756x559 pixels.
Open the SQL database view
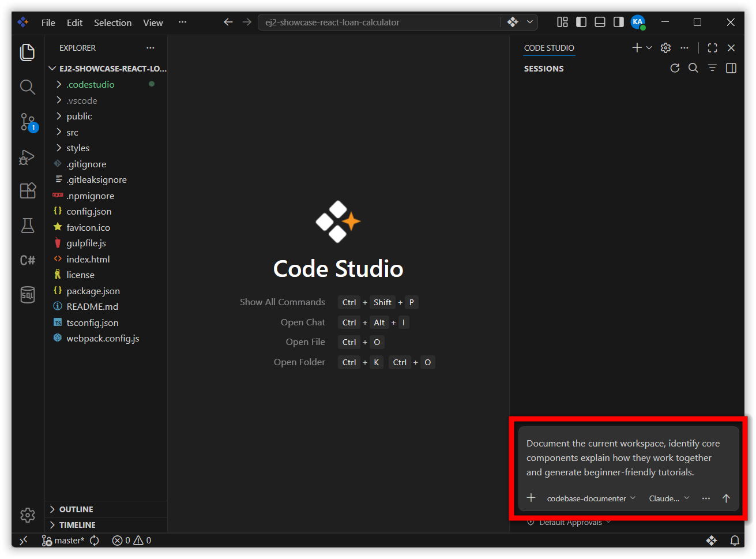pos(28,295)
